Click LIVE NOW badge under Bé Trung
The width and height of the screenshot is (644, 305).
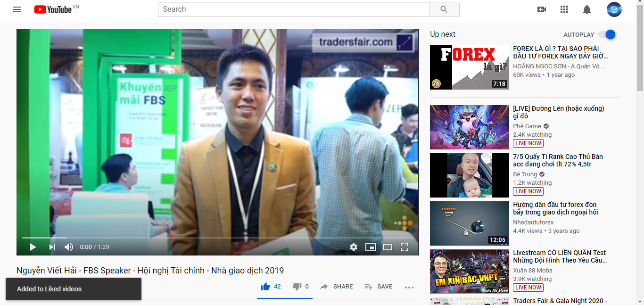528,191
